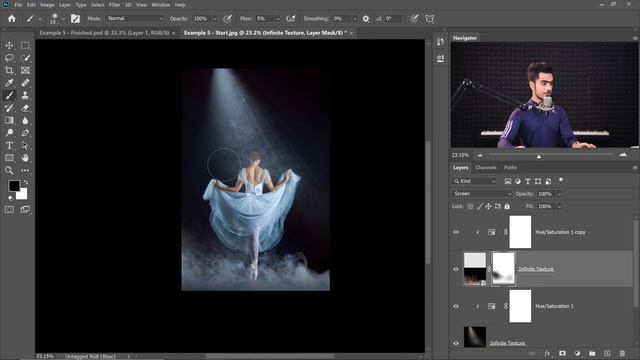640x360 pixels.
Task: Open the Flow value dropdown
Action: pos(278,19)
